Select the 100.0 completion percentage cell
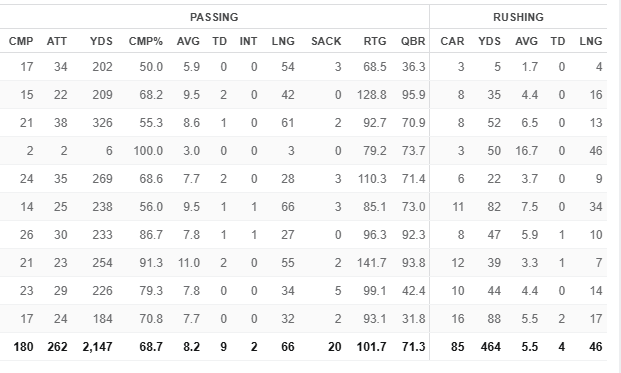The image size is (621, 373). coord(148,151)
